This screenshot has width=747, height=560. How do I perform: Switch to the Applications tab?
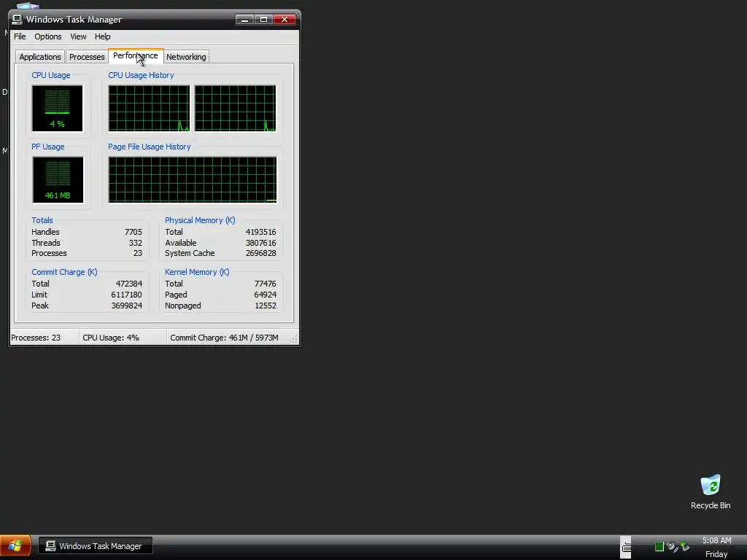pyautogui.click(x=40, y=57)
